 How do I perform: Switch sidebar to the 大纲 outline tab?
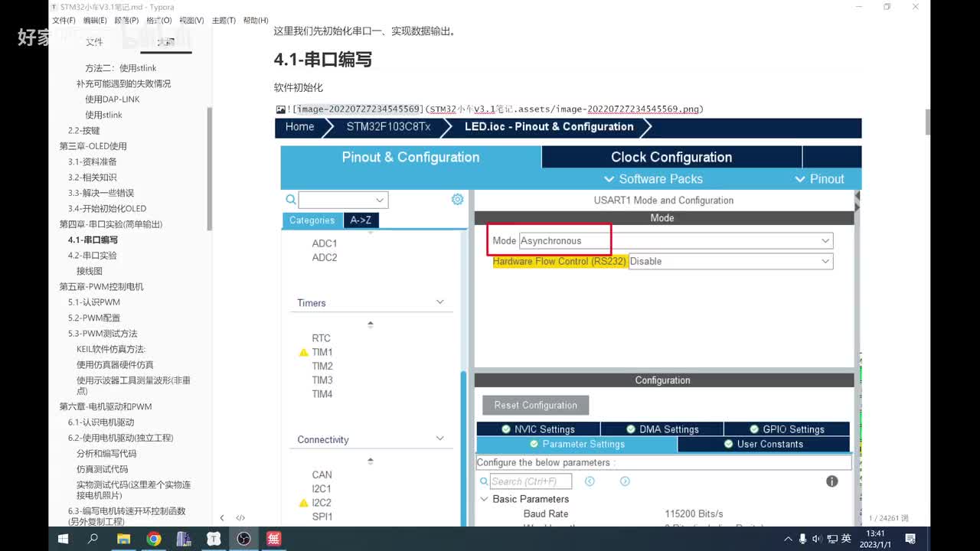[165, 42]
